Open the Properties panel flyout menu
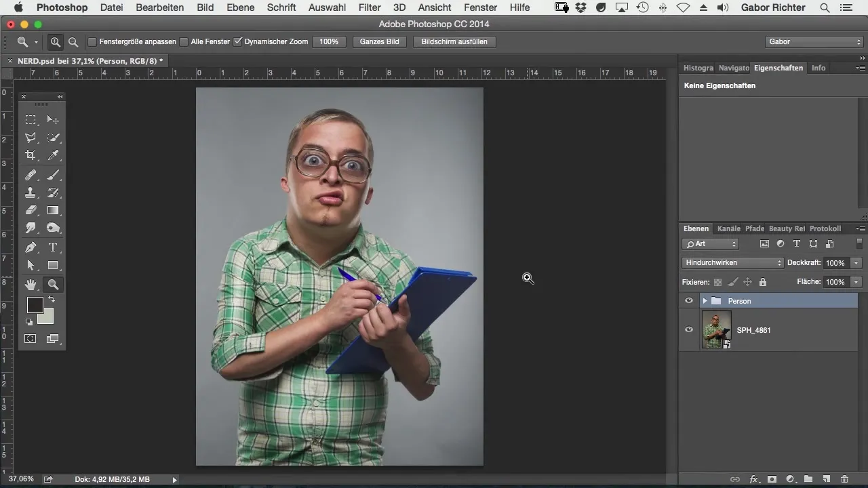 (861, 68)
